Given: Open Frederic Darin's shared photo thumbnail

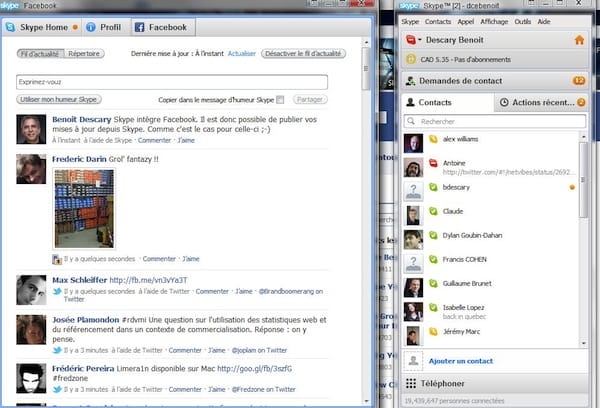Looking at the screenshot, I should 83,207.
